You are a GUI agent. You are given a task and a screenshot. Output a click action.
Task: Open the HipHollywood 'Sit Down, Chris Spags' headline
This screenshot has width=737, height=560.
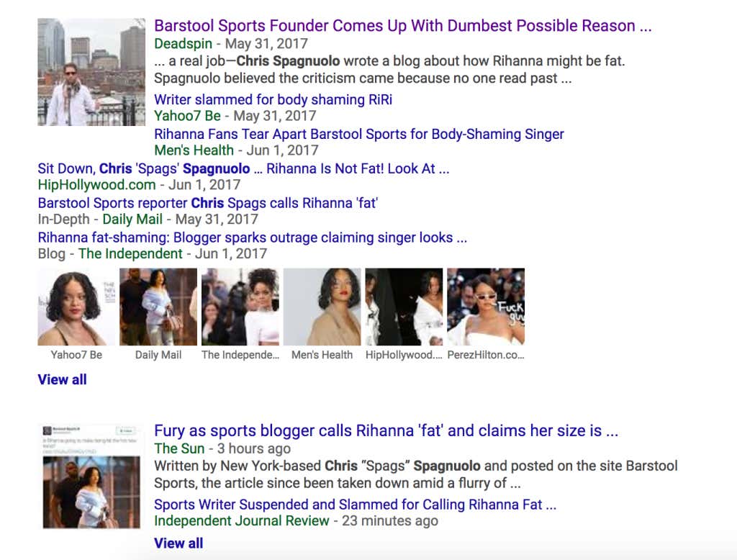tap(243, 168)
